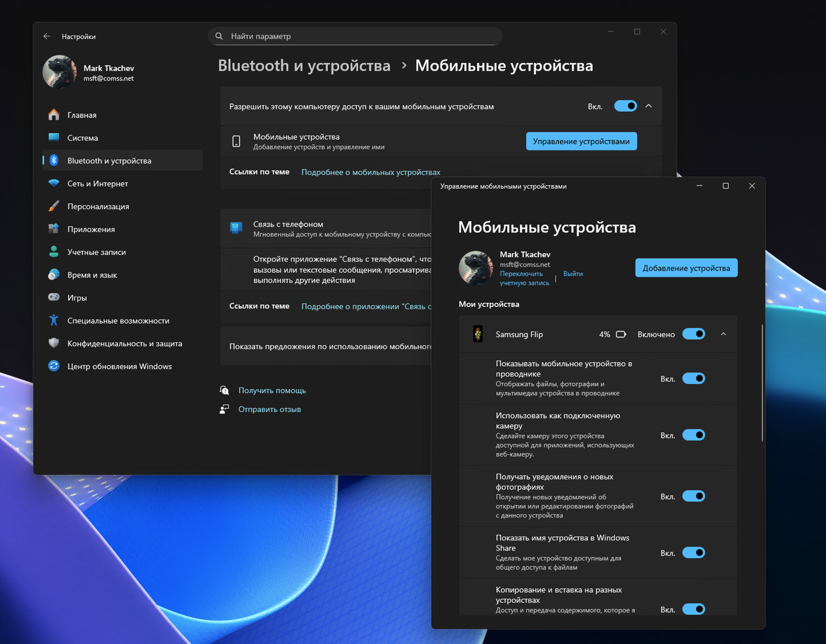Click the Переключить учетную запись link
The height and width of the screenshot is (644, 826).
click(524, 278)
